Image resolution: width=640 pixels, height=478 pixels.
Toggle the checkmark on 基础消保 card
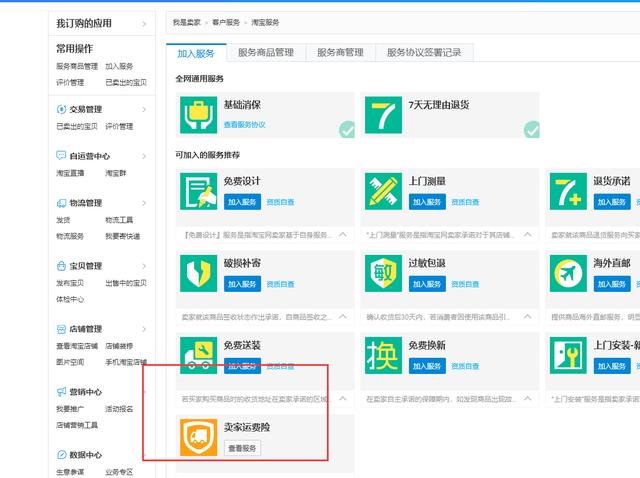pyautogui.click(x=347, y=129)
